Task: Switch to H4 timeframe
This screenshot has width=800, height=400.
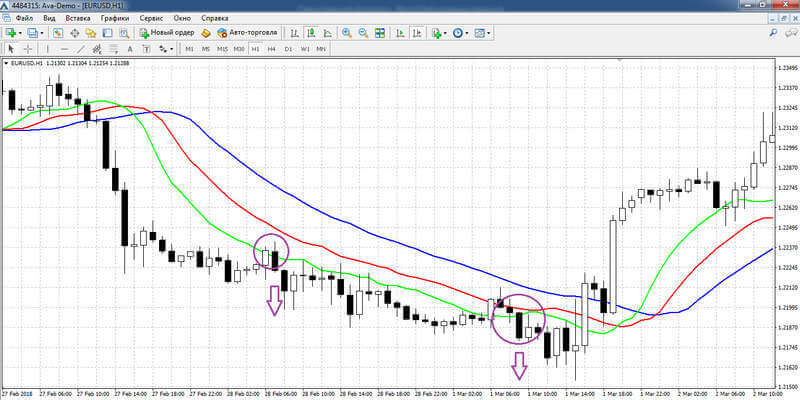Action: click(271, 49)
